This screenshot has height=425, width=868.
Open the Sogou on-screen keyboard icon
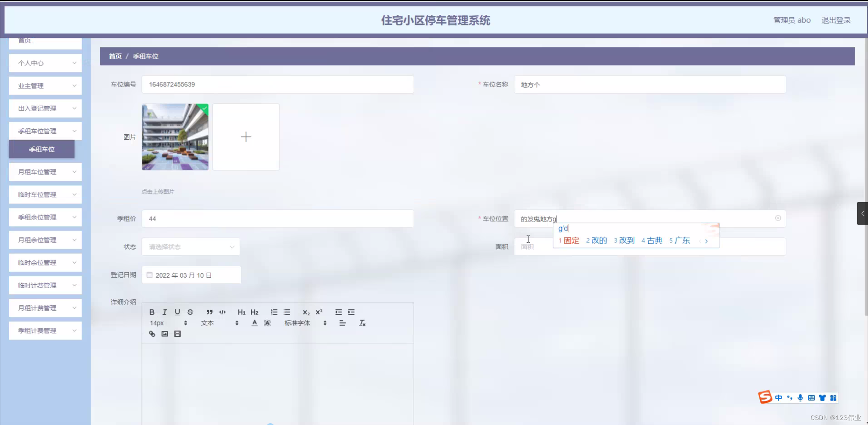pos(811,398)
